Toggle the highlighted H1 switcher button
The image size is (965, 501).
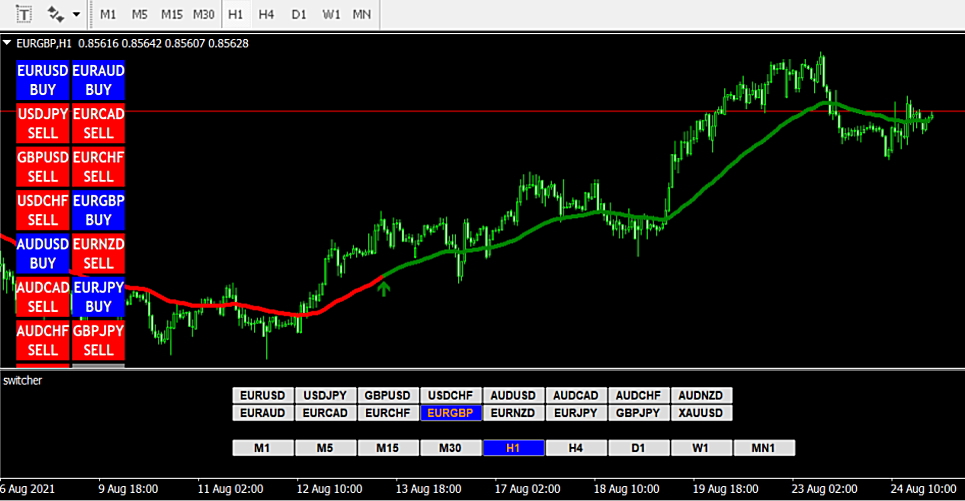[513, 448]
